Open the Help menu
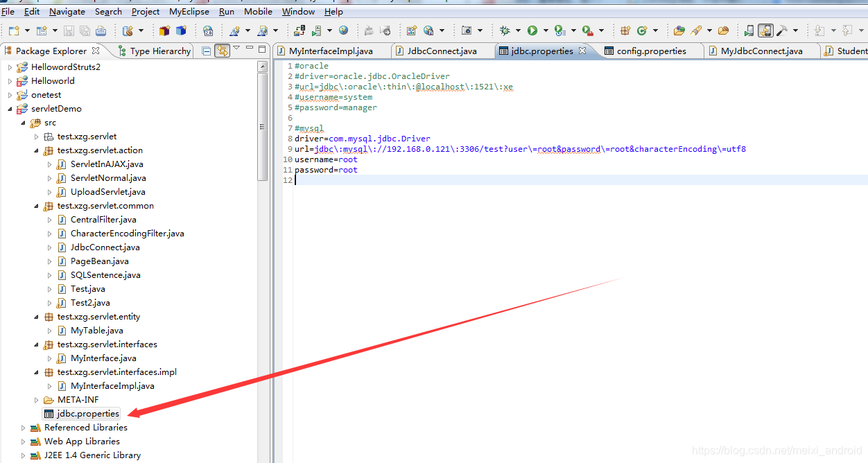Image resolution: width=868 pixels, height=463 pixels. pyautogui.click(x=333, y=12)
